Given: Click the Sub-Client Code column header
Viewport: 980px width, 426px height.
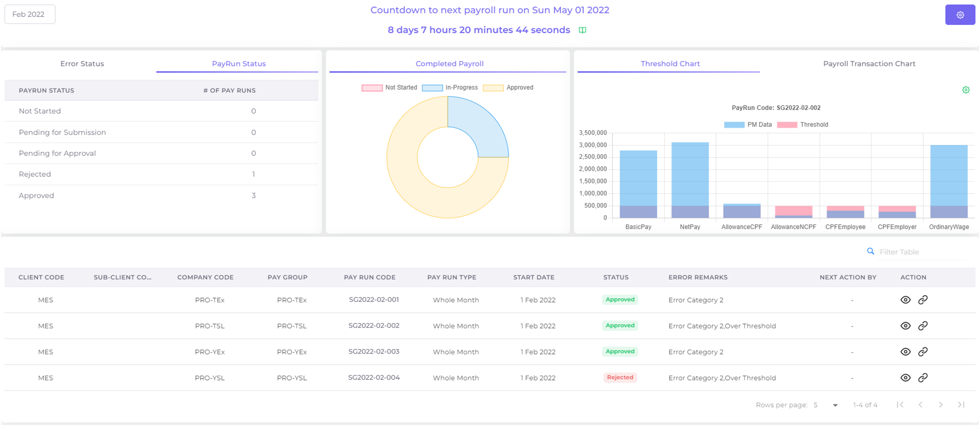Looking at the screenshot, I should [122, 277].
